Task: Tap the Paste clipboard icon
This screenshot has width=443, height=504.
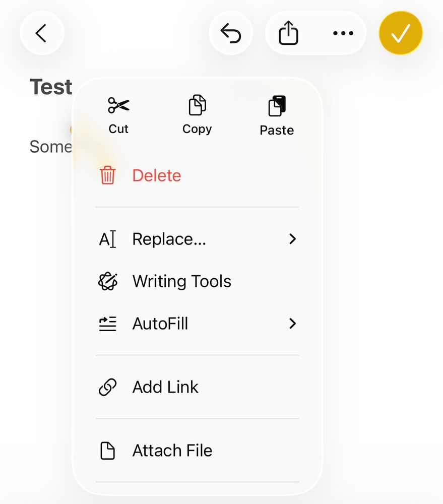Action: tap(277, 106)
